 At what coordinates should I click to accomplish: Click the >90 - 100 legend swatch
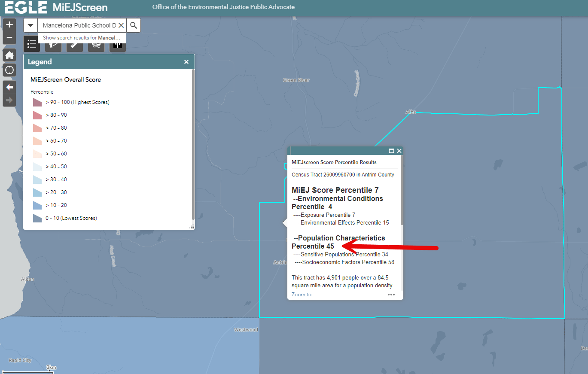[x=37, y=102]
